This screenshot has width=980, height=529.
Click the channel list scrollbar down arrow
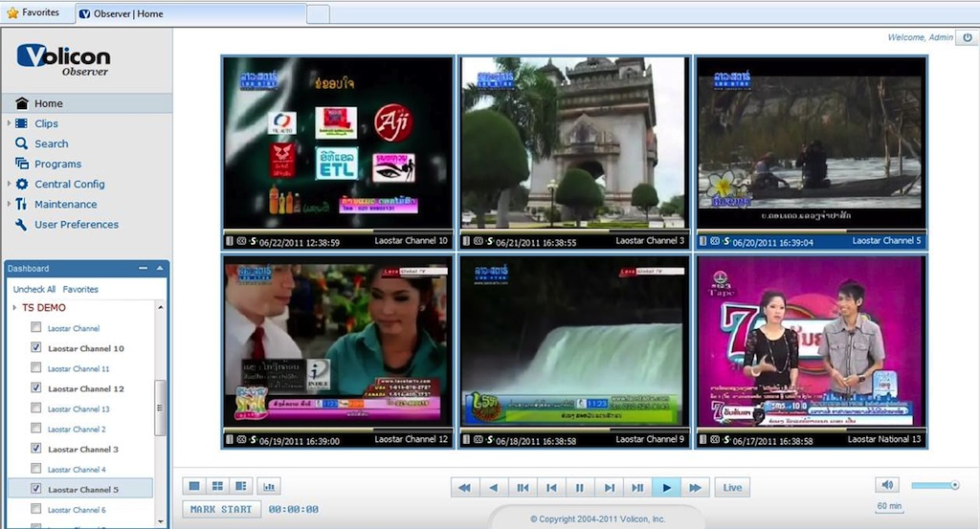pos(161,521)
